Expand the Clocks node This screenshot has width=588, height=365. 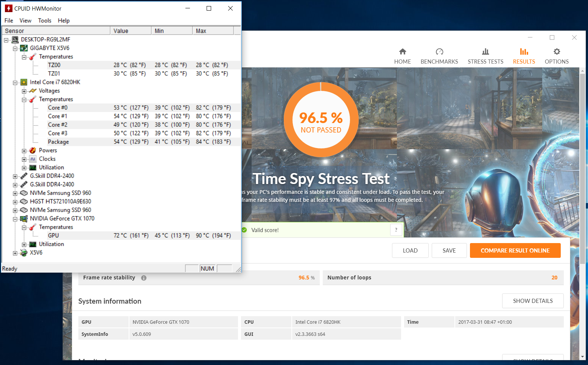click(x=24, y=159)
